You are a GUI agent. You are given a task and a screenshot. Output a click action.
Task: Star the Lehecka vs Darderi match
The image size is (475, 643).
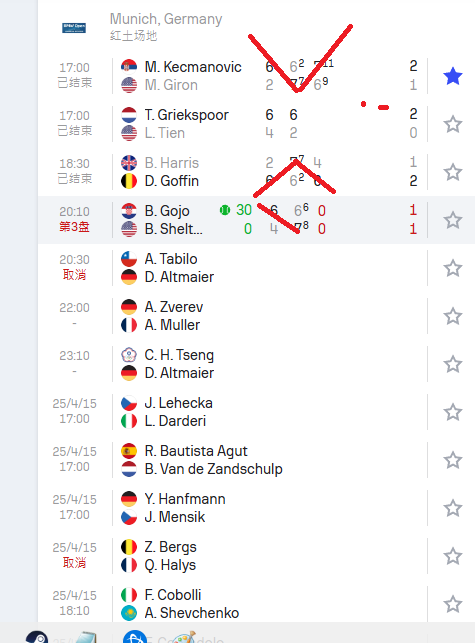[453, 412]
